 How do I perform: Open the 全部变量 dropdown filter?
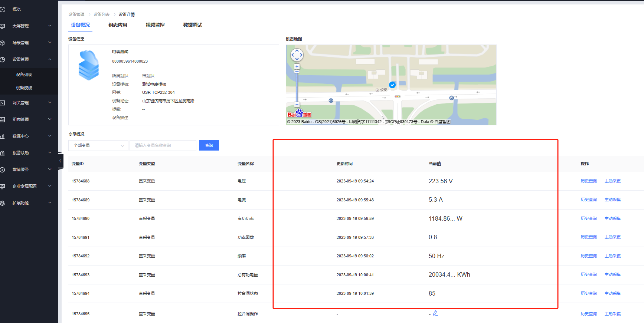(x=98, y=145)
